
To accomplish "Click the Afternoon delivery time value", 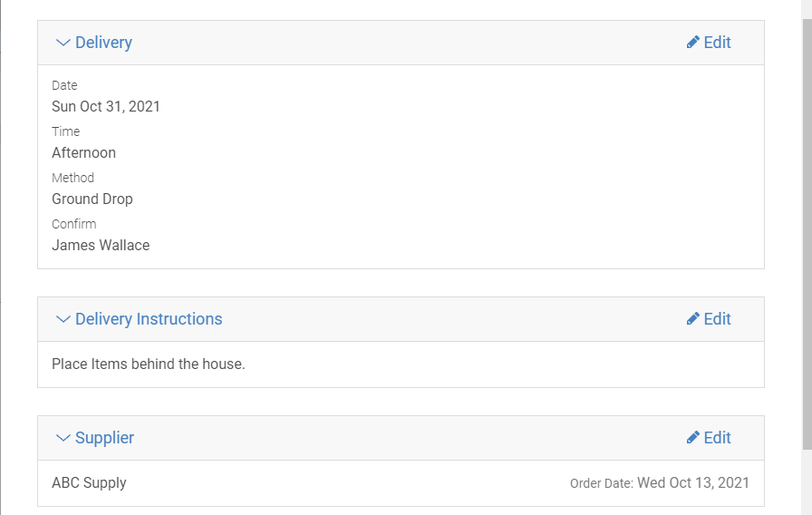I will point(84,153).
